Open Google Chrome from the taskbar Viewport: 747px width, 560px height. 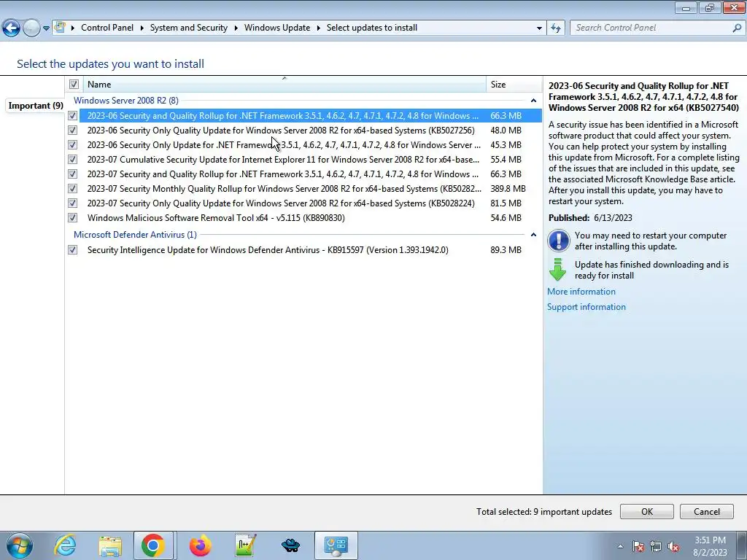(x=153, y=545)
